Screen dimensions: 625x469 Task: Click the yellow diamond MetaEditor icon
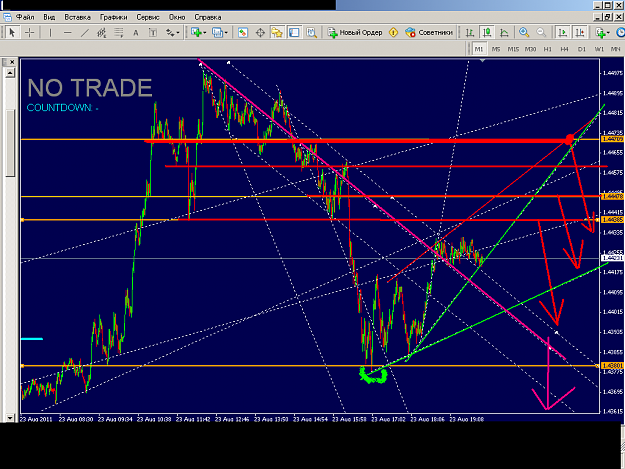(x=393, y=33)
